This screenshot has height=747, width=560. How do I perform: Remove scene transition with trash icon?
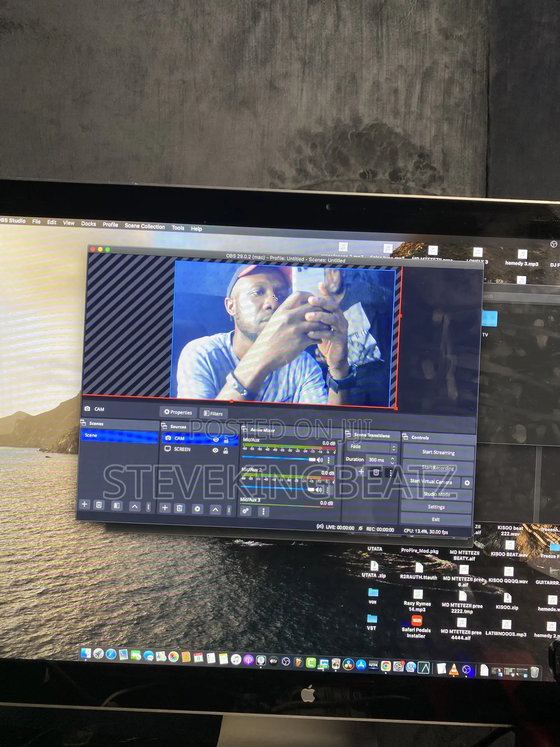376,473
